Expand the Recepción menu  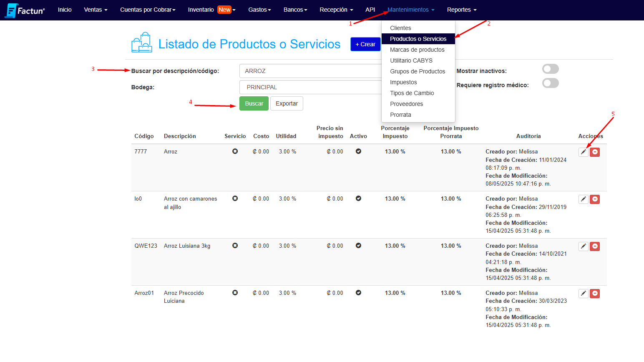point(336,10)
